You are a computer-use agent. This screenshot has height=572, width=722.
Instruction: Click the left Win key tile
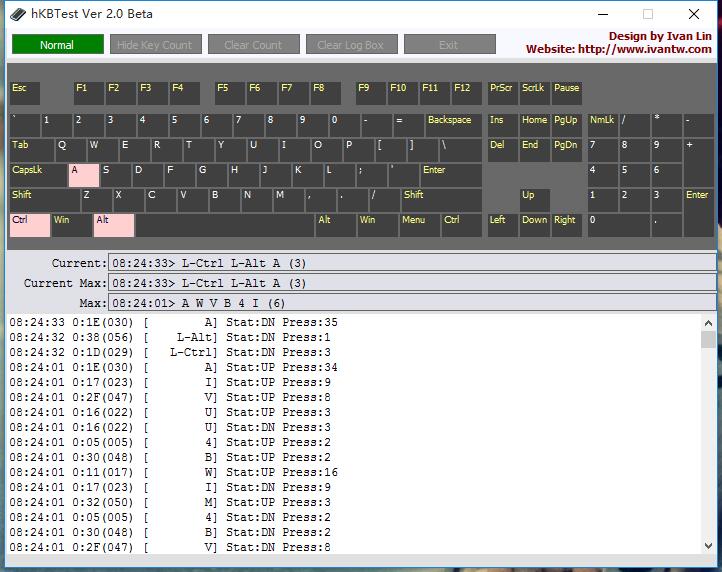click(x=72, y=225)
